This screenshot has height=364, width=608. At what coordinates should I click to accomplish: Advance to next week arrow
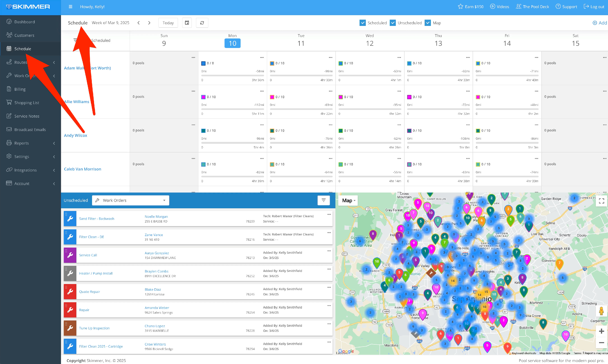pos(149,23)
